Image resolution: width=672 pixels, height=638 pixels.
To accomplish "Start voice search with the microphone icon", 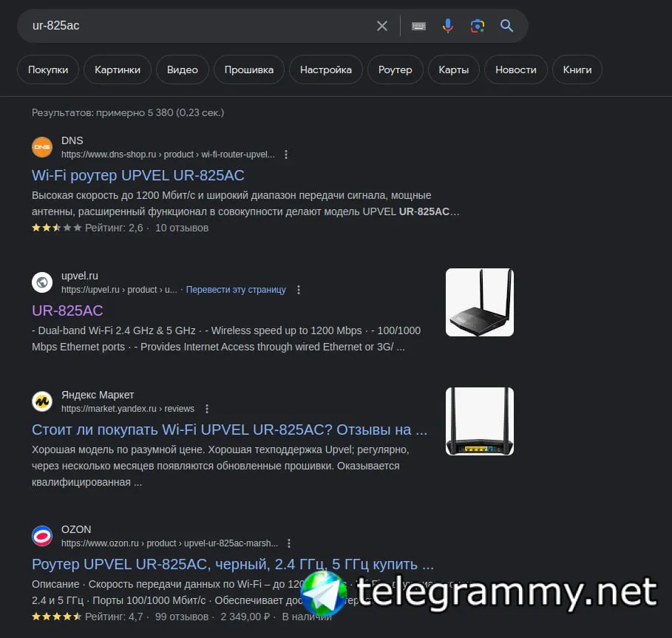I will 447,26.
